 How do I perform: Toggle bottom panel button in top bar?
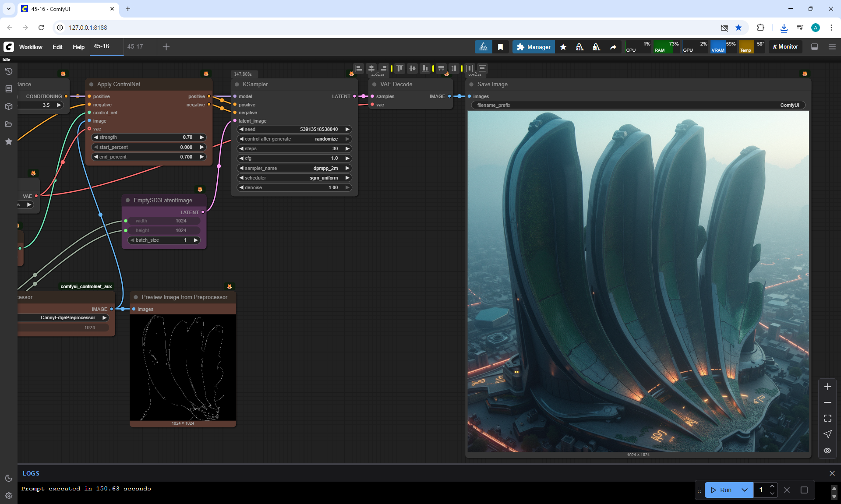click(814, 47)
